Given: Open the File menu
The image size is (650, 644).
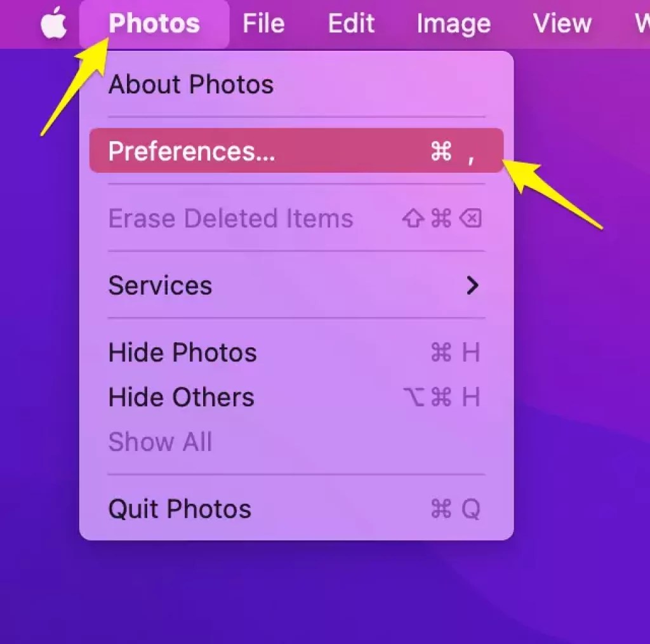Looking at the screenshot, I should [262, 24].
